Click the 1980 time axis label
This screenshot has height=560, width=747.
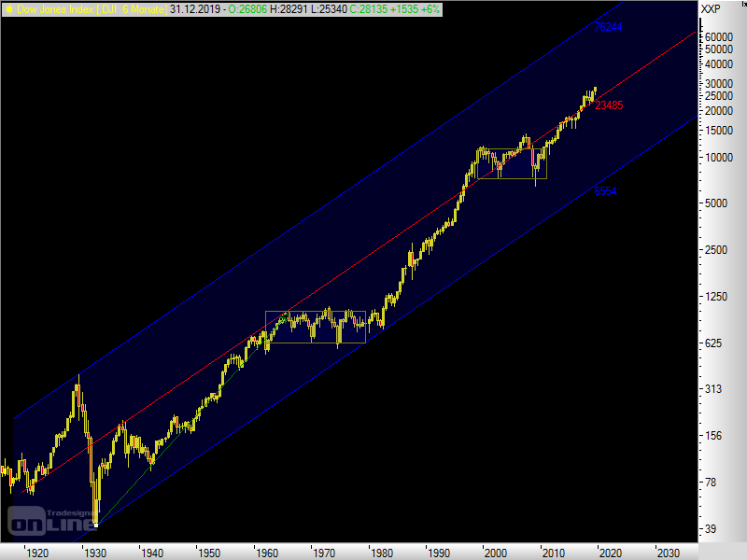point(382,553)
